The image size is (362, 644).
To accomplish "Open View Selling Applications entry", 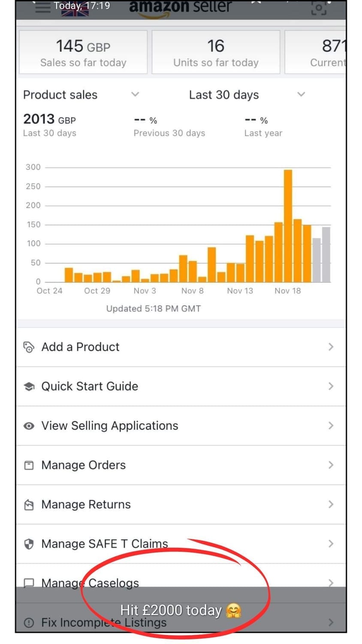I will click(x=109, y=426).
